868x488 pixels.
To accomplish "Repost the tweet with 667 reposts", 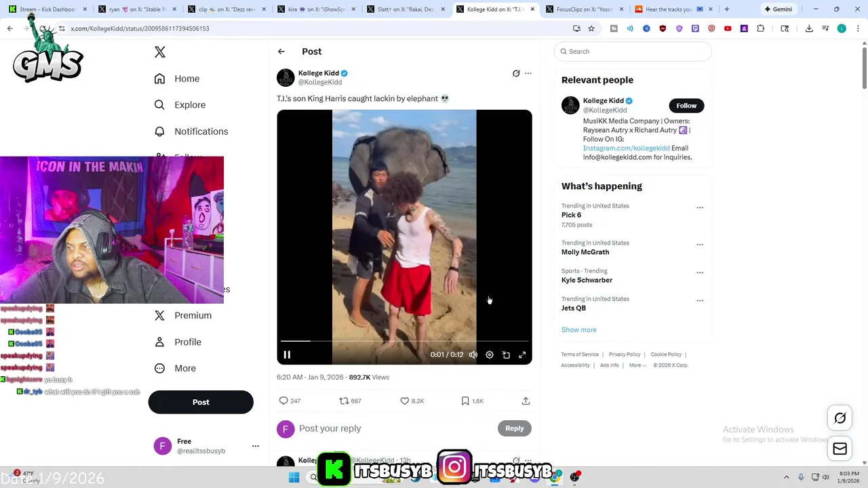I will tap(351, 401).
